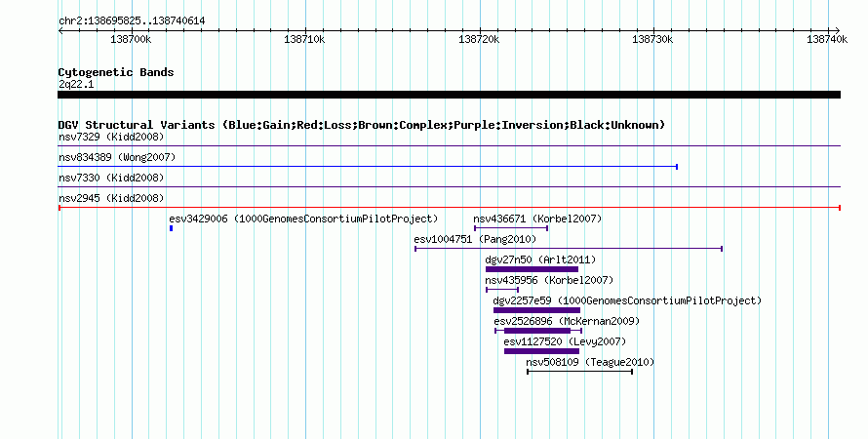The image size is (868, 439).
Task: Click the dgv2257e59 1000GenomesConsortiumPilotProject label
Action: coord(627,300)
